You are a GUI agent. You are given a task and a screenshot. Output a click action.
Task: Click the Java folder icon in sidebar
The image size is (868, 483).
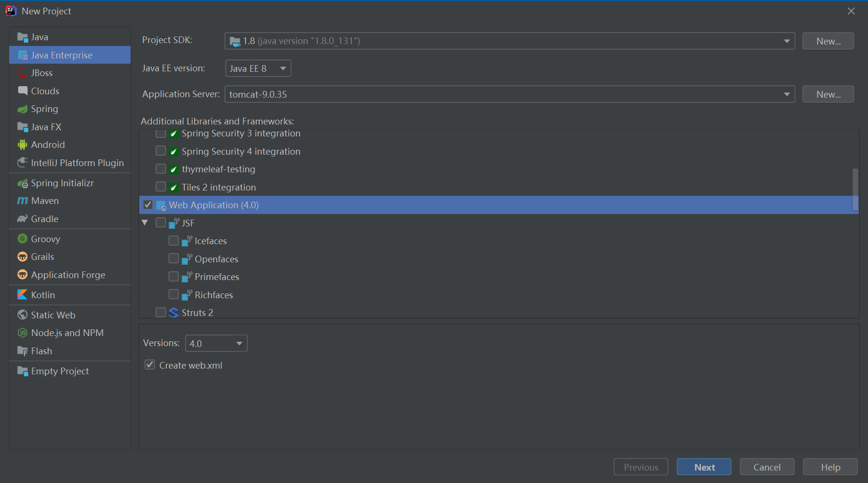(x=22, y=37)
